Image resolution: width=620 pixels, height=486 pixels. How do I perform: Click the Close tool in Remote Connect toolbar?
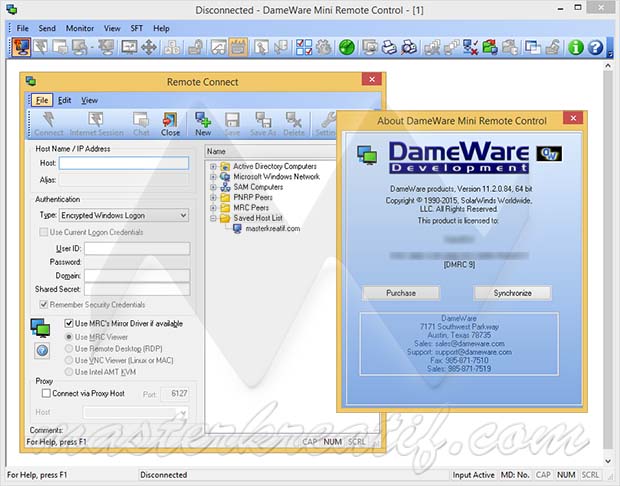(170, 124)
